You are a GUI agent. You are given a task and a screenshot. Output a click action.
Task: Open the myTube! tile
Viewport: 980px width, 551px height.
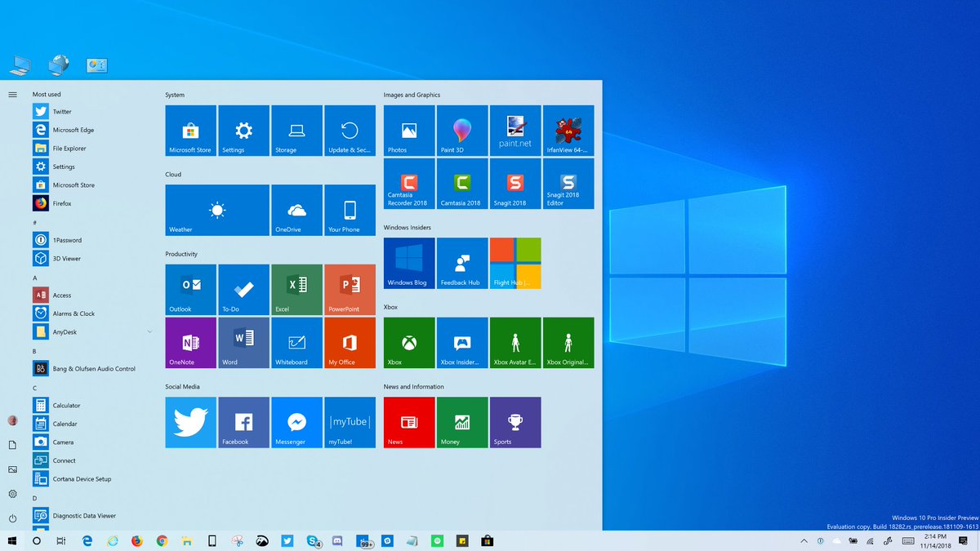pyautogui.click(x=350, y=422)
